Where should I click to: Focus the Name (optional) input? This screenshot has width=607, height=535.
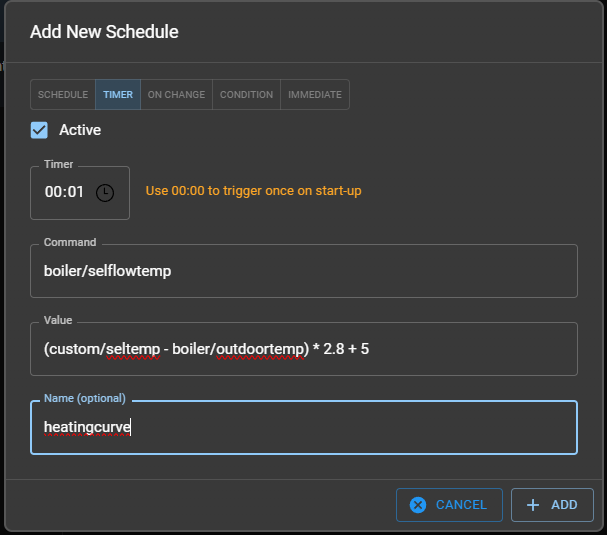coord(303,428)
